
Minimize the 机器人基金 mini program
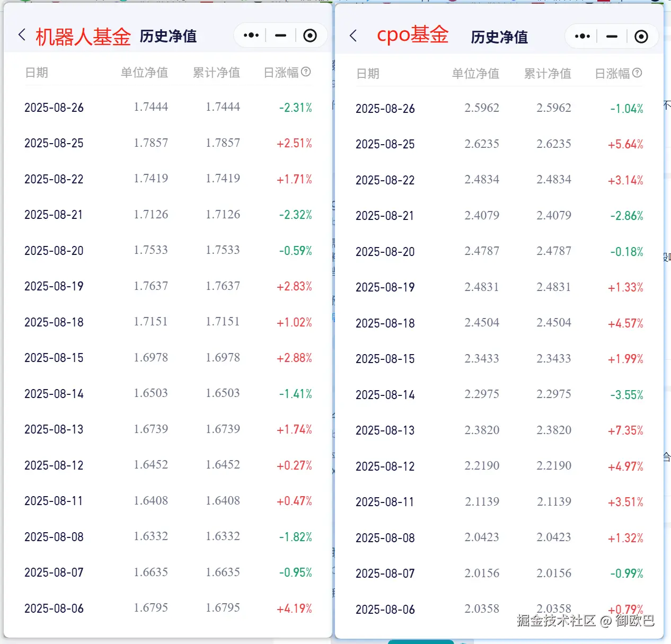tap(280, 36)
